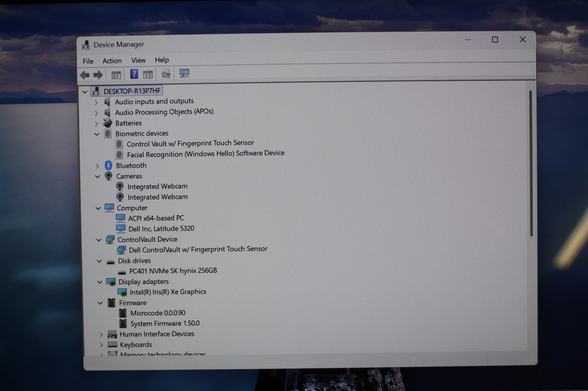Maximize the Device Manager window
Viewport: 588px width, 391px height.
(x=495, y=40)
